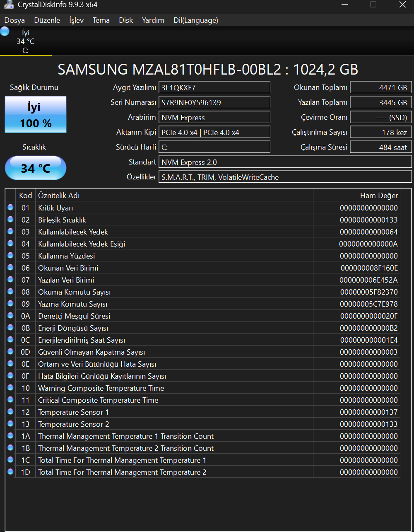Screen dimensions: 414x532
Task: Select the Warning Composite Temperature Time attribute name
Action: [x=101, y=388]
